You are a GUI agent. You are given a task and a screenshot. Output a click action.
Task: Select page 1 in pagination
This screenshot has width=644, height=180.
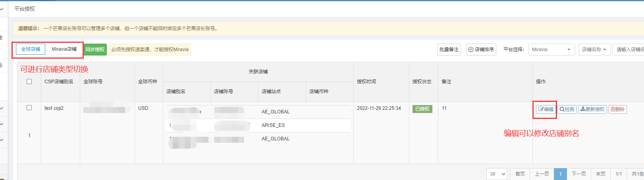pos(560,174)
